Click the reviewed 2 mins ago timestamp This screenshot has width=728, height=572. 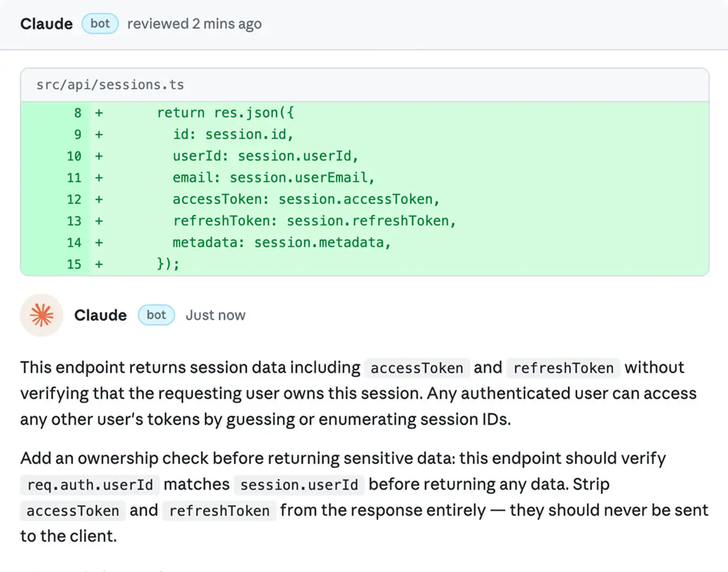194,23
